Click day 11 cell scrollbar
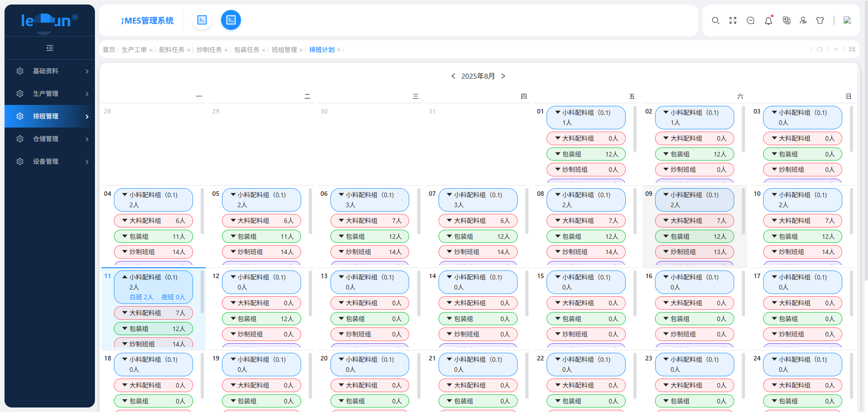Viewport: 868px width, 412px height. tap(202, 293)
